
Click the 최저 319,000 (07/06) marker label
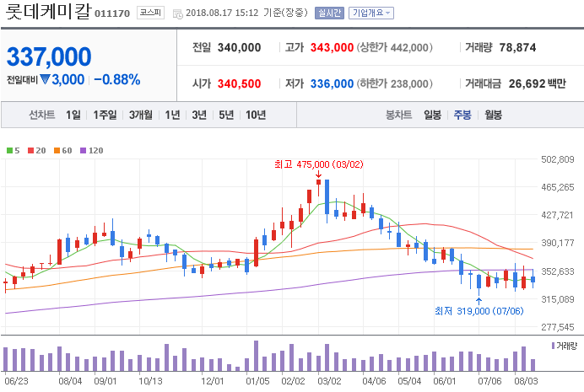pos(479,311)
